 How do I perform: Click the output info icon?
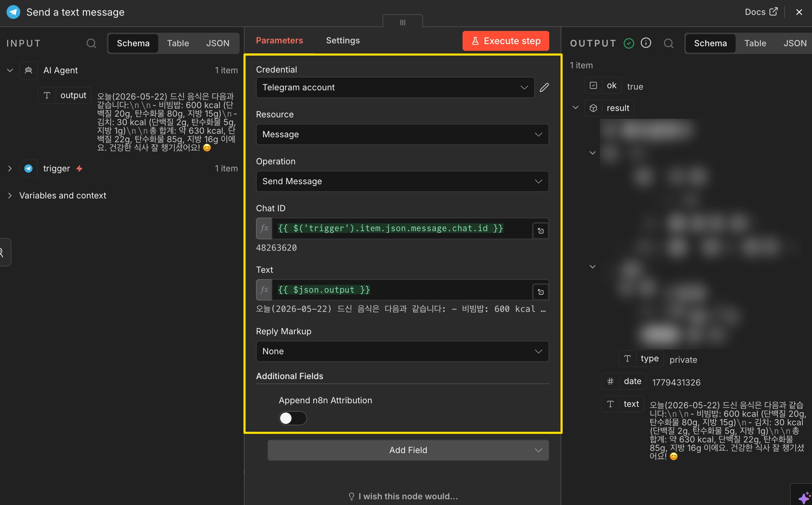[x=646, y=43]
